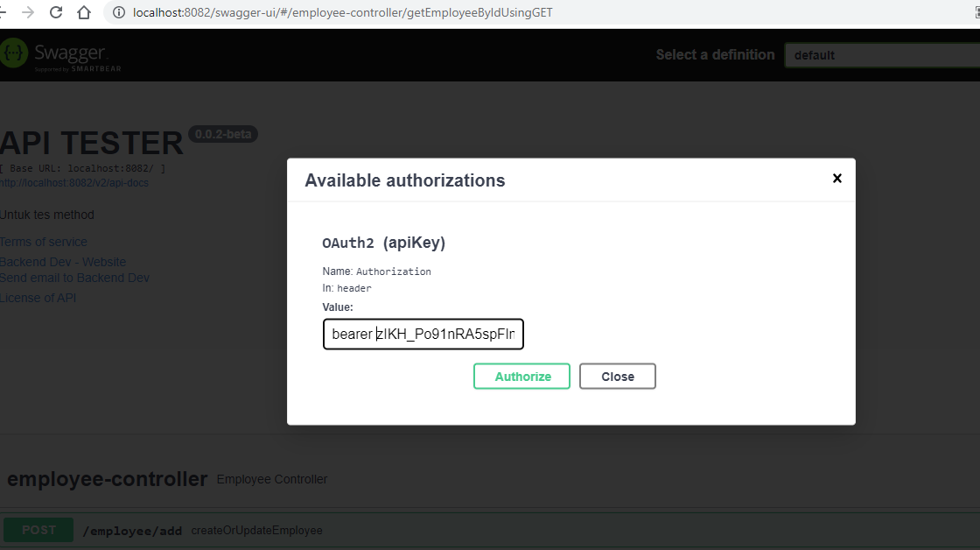Go to browser home page icon
This screenshot has width=980, height=550.
point(84,12)
